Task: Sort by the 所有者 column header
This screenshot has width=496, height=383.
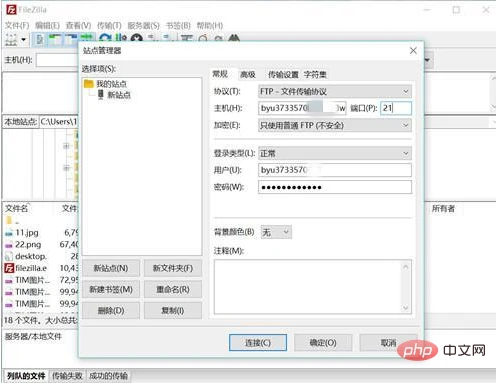Action: (443, 209)
